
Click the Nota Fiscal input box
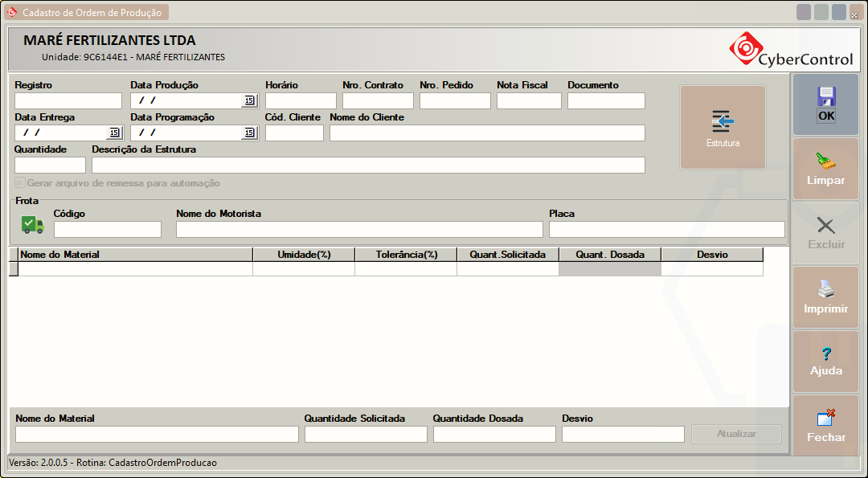[528, 101]
